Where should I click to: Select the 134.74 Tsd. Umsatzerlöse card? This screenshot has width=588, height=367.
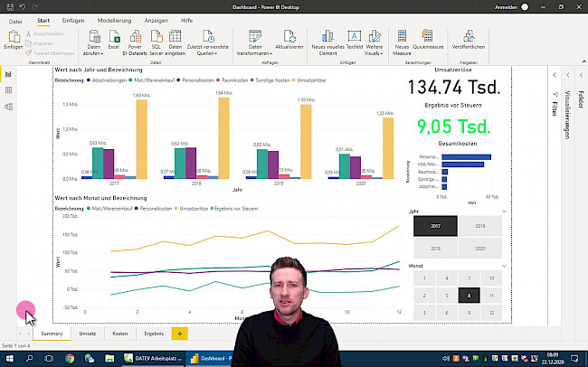click(x=454, y=87)
